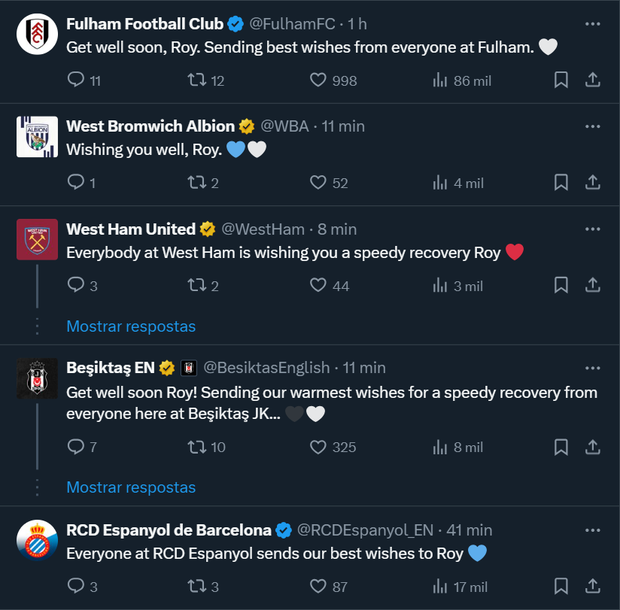Image resolution: width=620 pixels, height=610 pixels.
Task: Reply to the RCD Espanyol tweet
Action: pos(76,587)
